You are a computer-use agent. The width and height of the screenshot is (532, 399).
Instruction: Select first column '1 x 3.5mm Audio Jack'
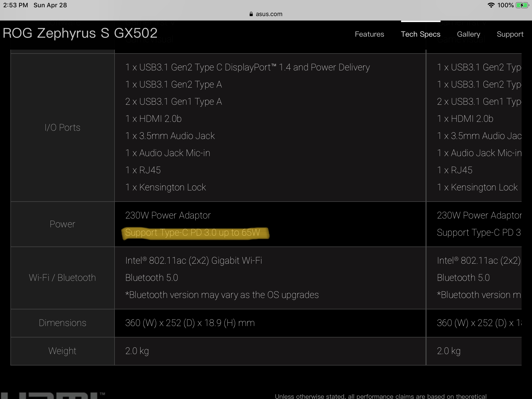click(x=170, y=136)
